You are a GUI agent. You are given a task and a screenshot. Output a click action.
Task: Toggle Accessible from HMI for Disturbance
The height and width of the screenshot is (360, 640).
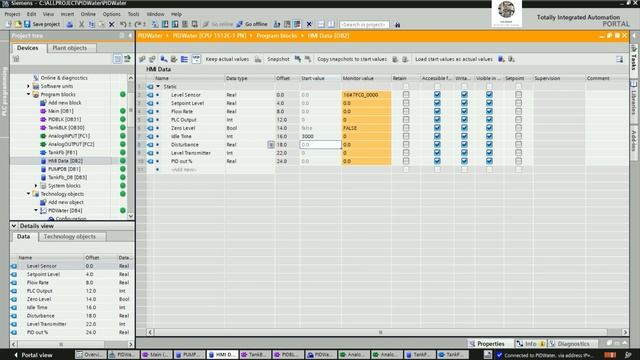click(437, 144)
